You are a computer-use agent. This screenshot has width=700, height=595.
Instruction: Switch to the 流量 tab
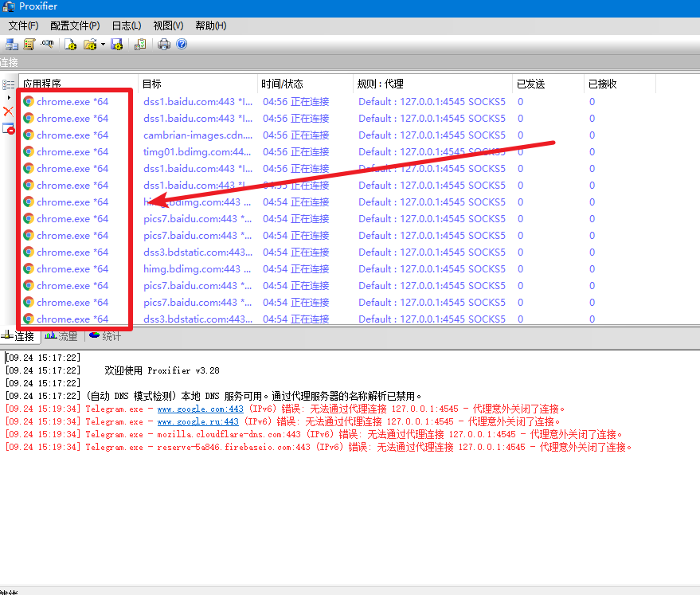pyautogui.click(x=61, y=336)
